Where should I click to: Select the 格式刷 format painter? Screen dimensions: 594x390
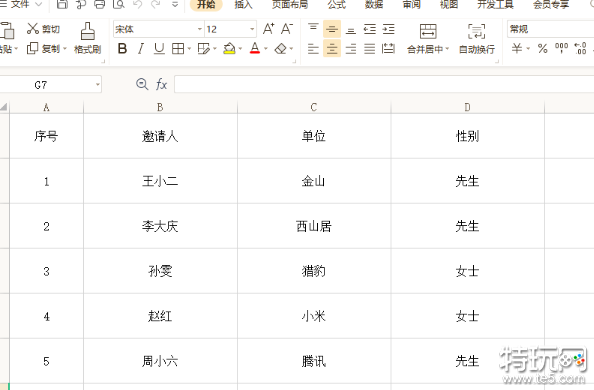tap(88, 38)
